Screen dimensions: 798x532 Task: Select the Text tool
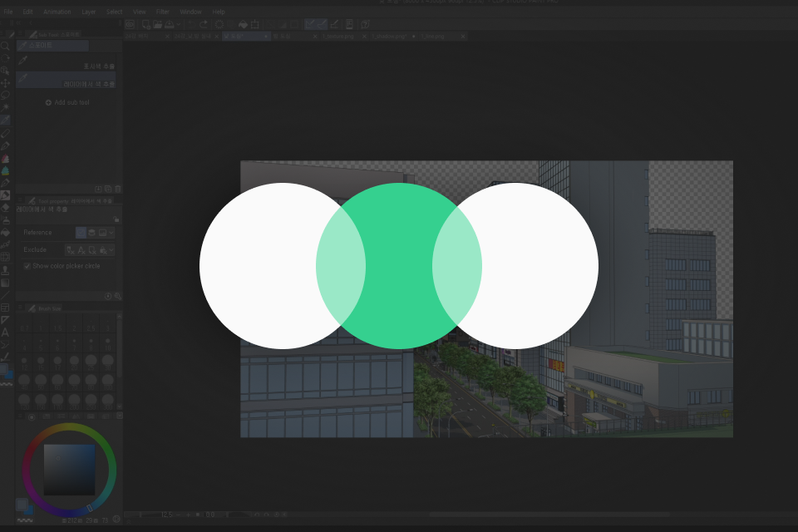click(x=5, y=332)
